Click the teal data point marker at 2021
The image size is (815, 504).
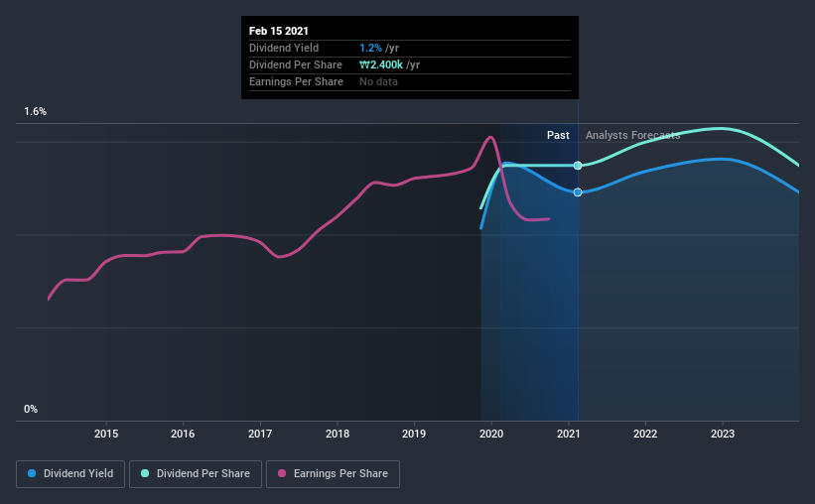coord(578,166)
